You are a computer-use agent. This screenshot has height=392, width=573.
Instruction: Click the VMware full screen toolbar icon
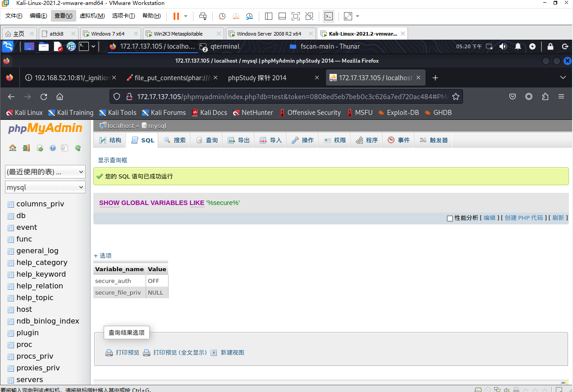[296, 16]
